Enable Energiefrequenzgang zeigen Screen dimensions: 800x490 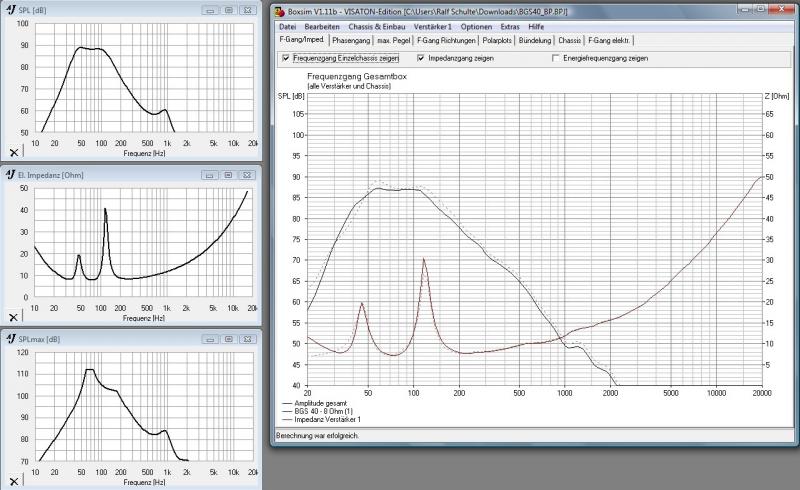[x=556, y=59]
